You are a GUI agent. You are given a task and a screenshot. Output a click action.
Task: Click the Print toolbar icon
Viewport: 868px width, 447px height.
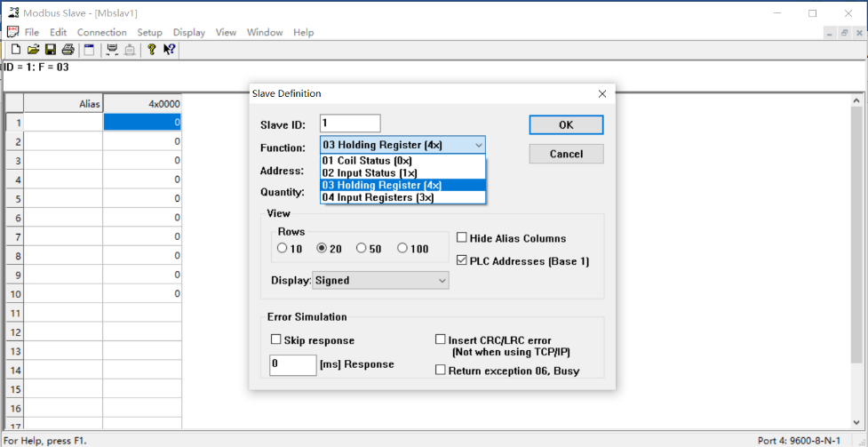tap(68, 50)
